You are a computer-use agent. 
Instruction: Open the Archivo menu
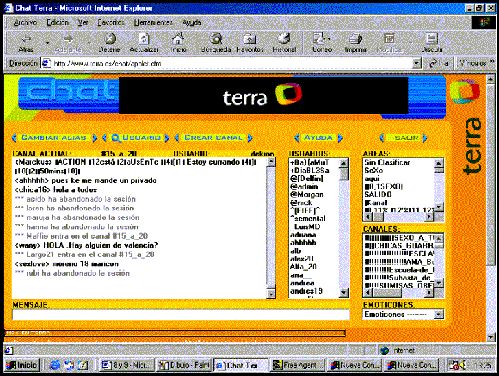tap(25, 23)
